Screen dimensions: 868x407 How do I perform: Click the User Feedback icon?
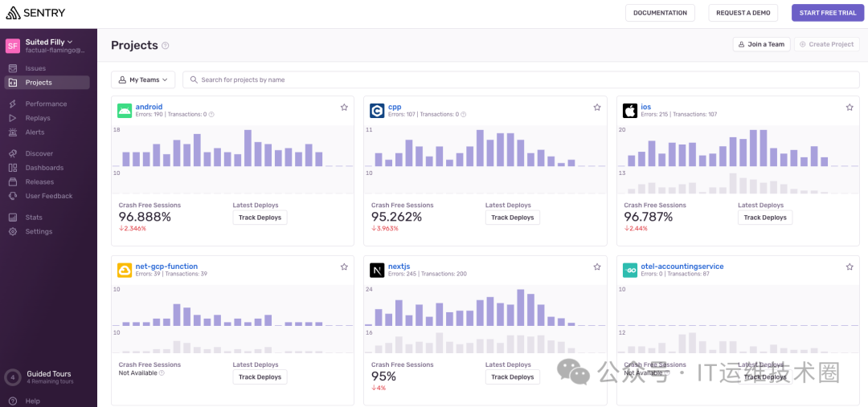tap(13, 197)
